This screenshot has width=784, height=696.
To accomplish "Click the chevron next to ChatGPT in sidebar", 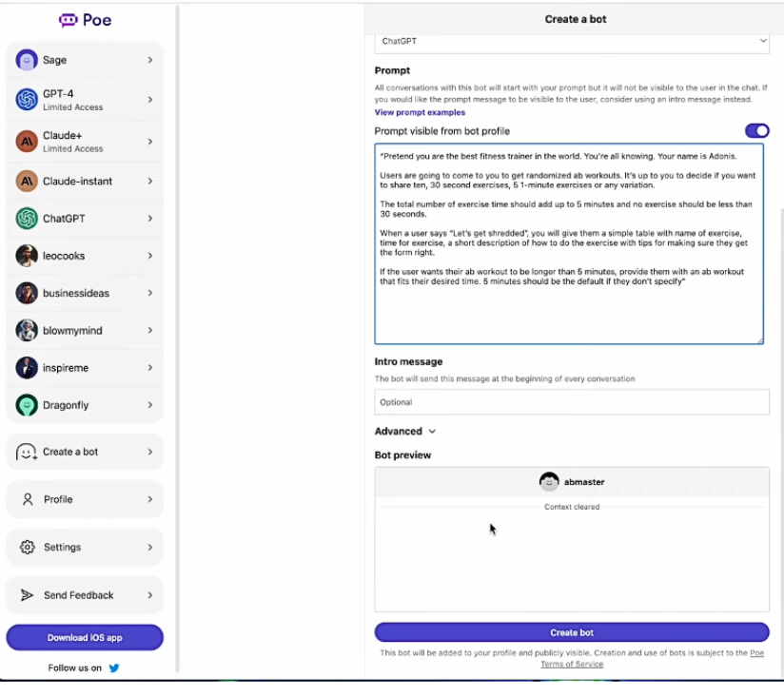I will click(x=150, y=219).
